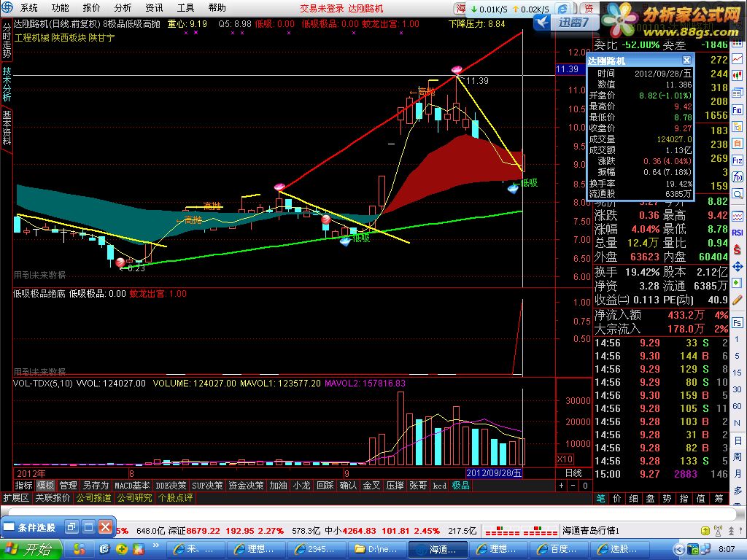Select the 资金决策 template tab
The width and height of the screenshot is (747, 560).
[x=246, y=485]
